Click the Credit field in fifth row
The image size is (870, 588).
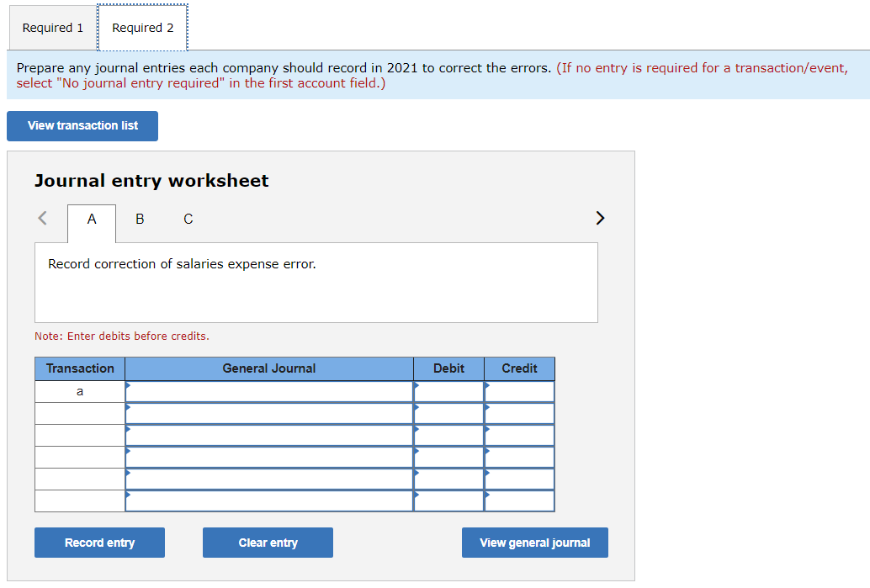(x=519, y=479)
